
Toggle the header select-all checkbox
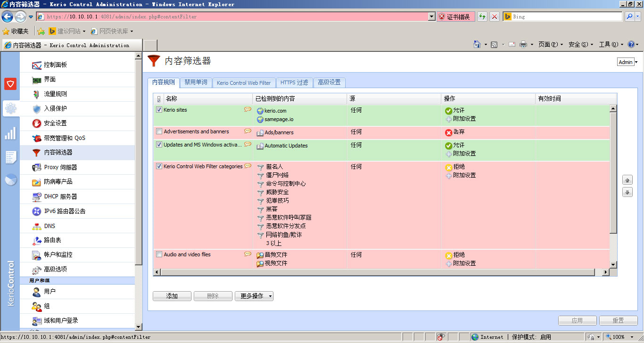coord(158,99)
